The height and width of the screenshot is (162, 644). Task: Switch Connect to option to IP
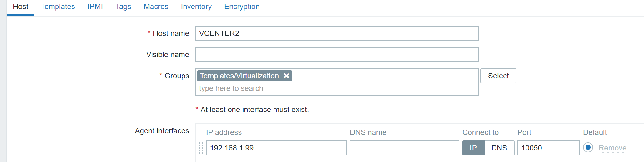pyautogui.click(x=473, y=148)
